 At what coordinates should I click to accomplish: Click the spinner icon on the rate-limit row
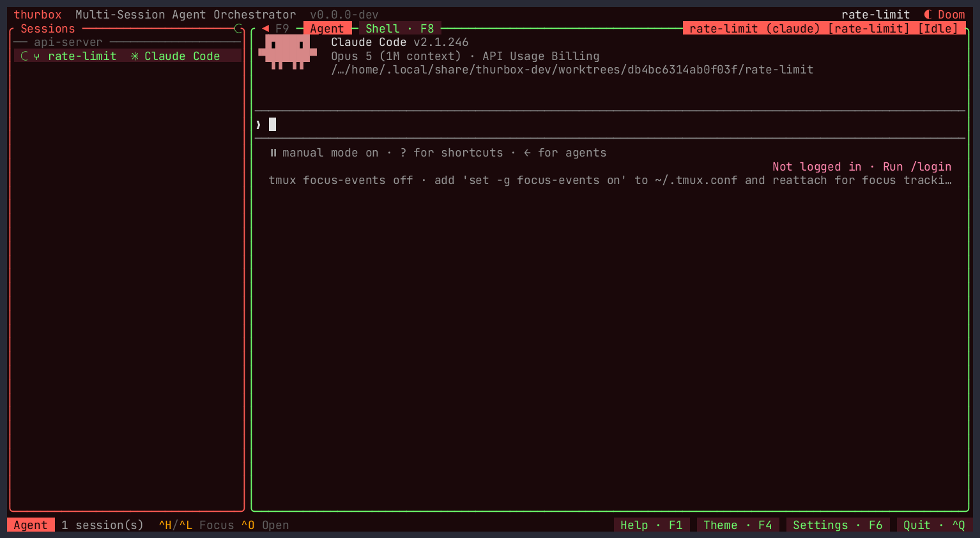pos(24,56)
